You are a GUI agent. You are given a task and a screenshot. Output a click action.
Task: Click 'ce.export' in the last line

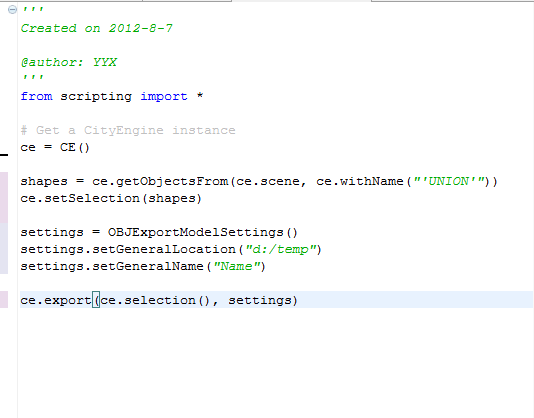(56, 301)
